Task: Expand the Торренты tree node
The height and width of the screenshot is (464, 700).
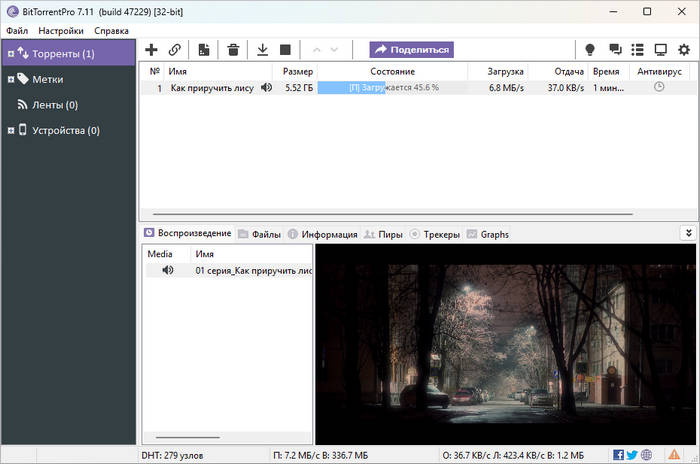Action: [10, 53]
